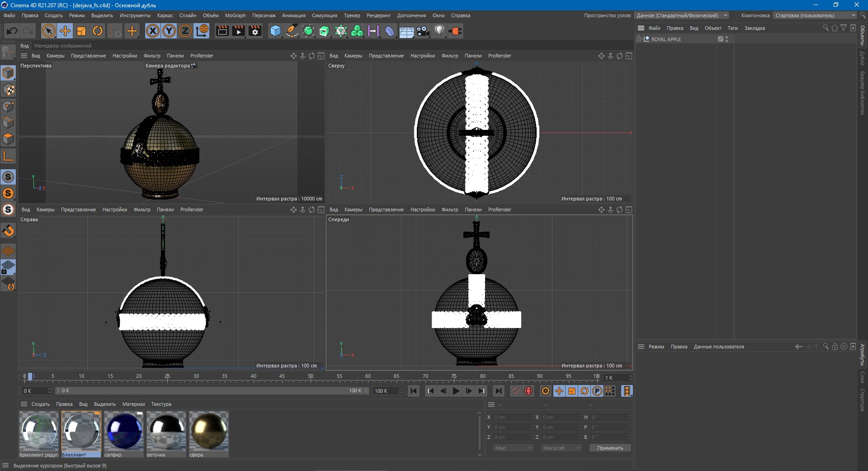Expand the ROYAL APPLE object tree

click(x=639, y=39)
